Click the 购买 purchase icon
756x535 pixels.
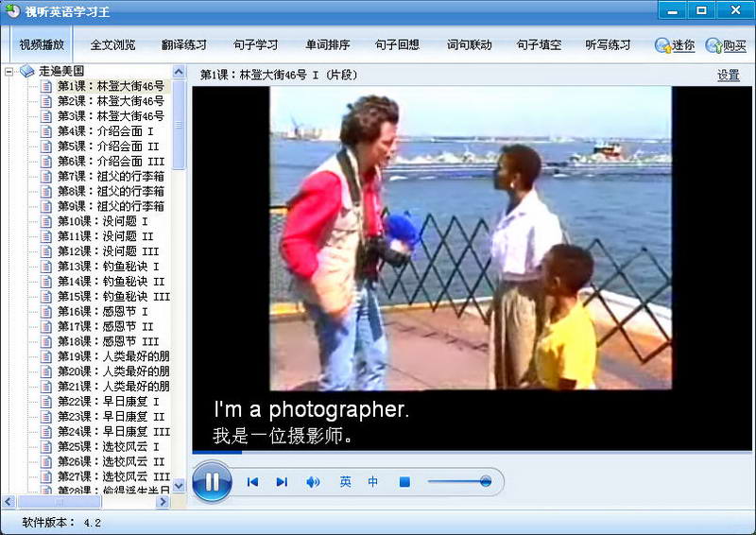point(713,45)
